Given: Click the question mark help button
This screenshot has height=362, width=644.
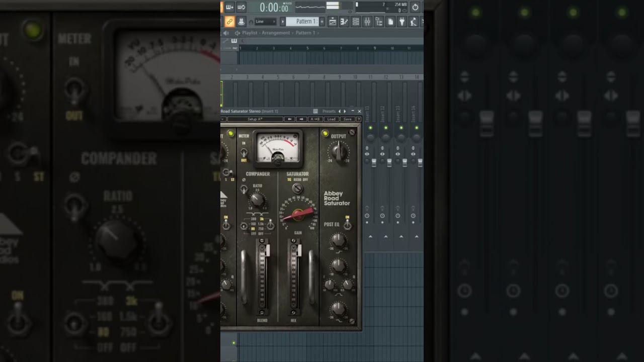Looking at the screenshot, I should tap(358, 119).
